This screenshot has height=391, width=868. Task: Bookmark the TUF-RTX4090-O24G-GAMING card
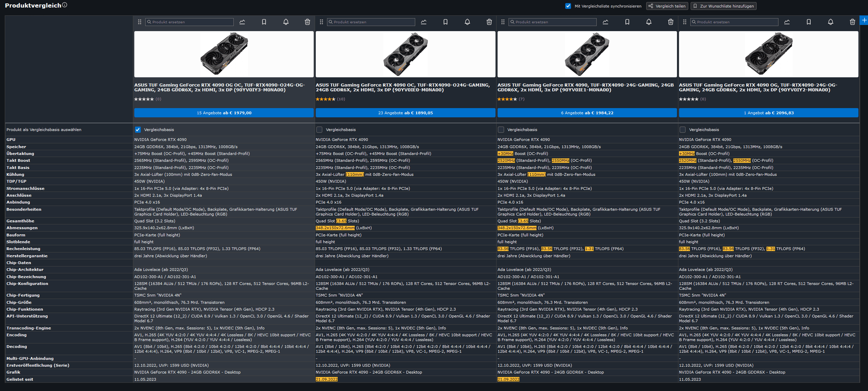(x=445, y=22)
